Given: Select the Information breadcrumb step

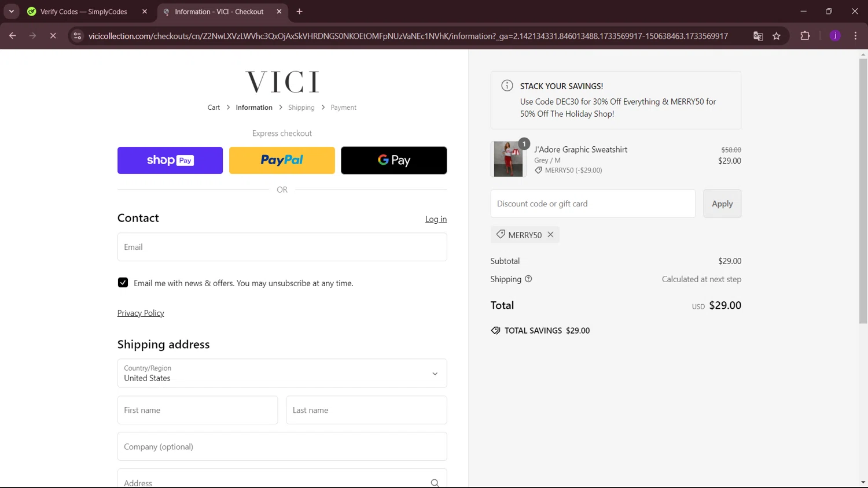Looking at the screenshot, I should click(x=254, y=108).
